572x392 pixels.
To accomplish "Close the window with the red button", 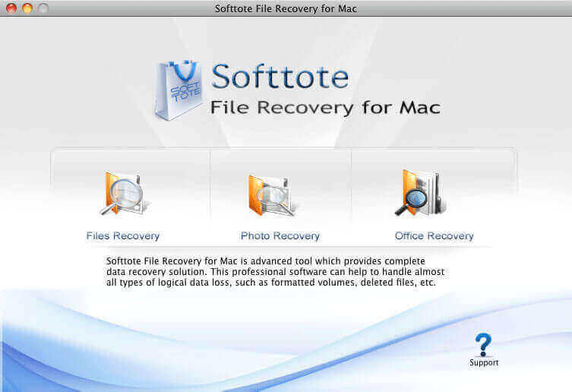I will pyautogui.click(x=11, y=8).
